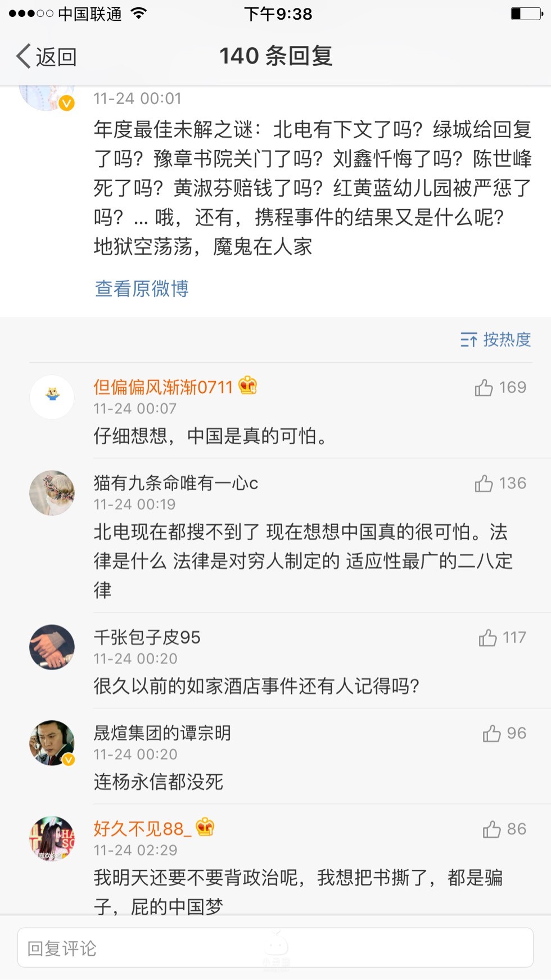The width and height of the screenshot is (551, 980).
Task: Open username 好久不见88_ profile
Action: coord(143,829)
